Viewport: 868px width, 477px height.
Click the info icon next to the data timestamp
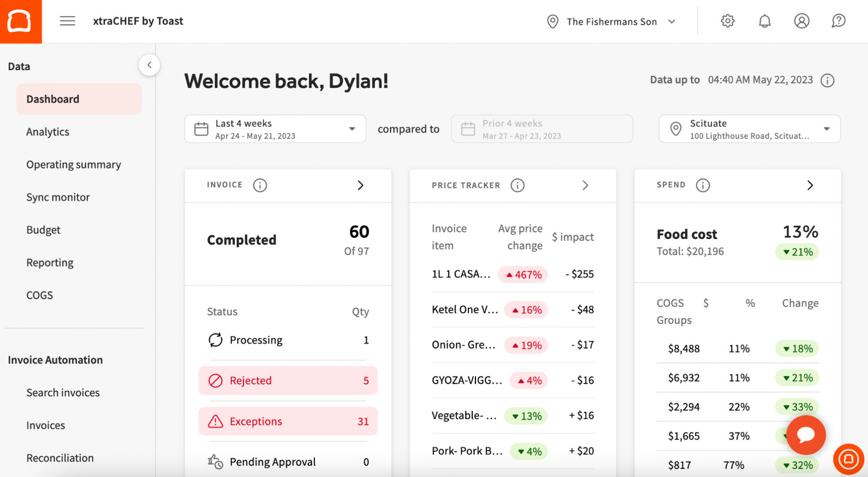pyautogui.click(x=827, y=80)
